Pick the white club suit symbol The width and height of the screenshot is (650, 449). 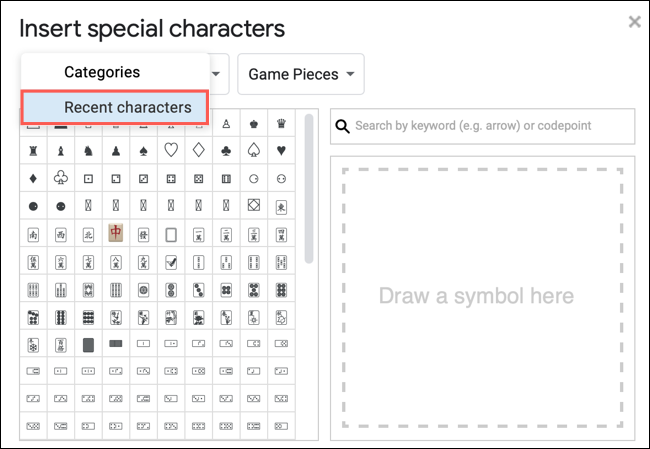61,179
